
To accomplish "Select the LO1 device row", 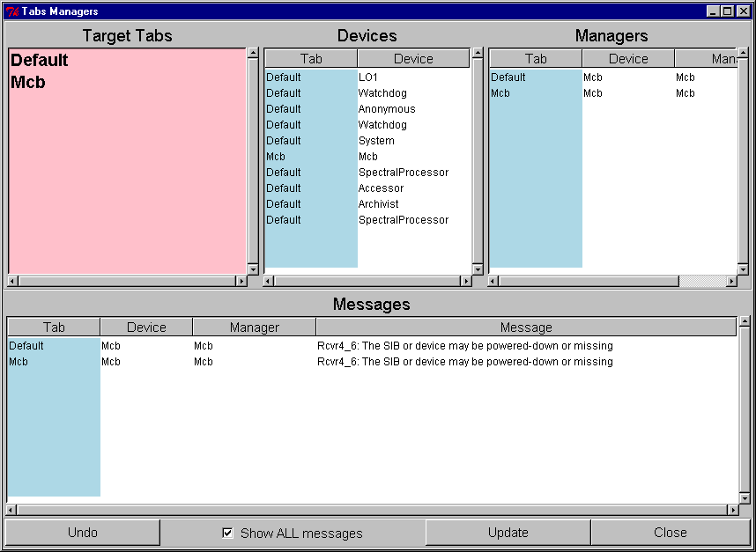I will pyautogui.click(x=367, y=77).
